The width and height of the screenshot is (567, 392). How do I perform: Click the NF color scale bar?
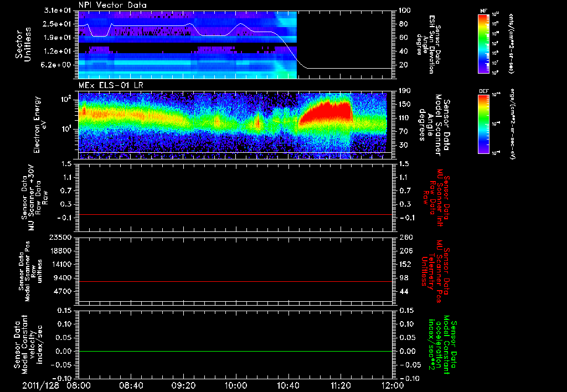tap(484, 44)
